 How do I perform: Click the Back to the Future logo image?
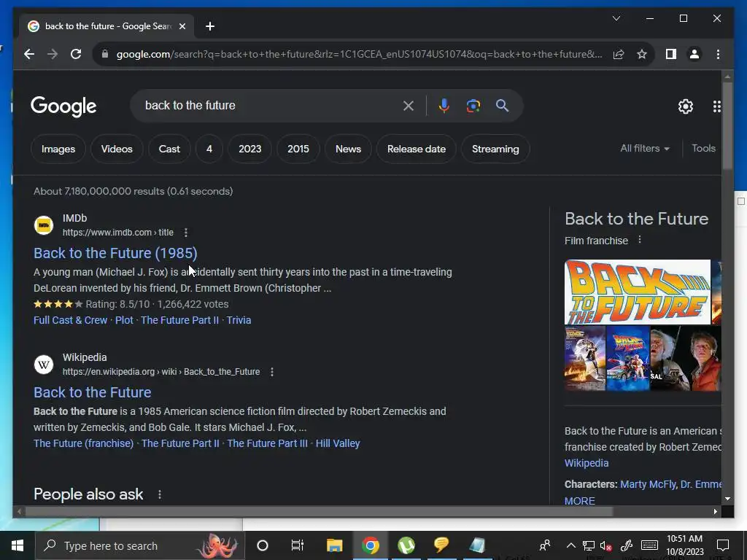click(638, 292)
